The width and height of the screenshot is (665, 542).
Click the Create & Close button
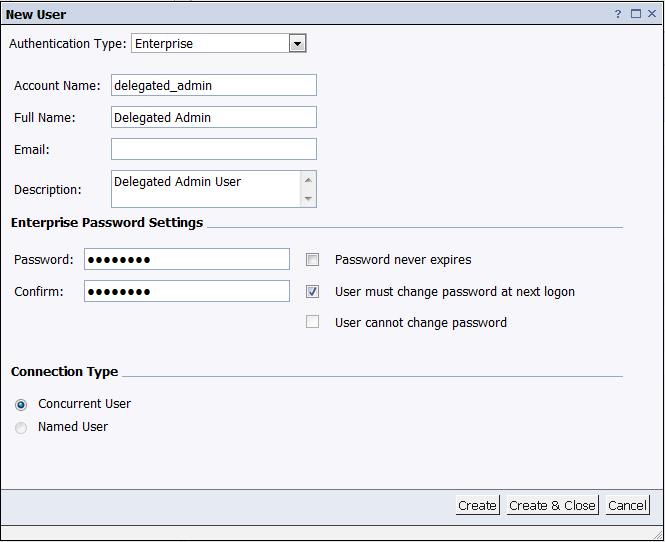[552, 505]
